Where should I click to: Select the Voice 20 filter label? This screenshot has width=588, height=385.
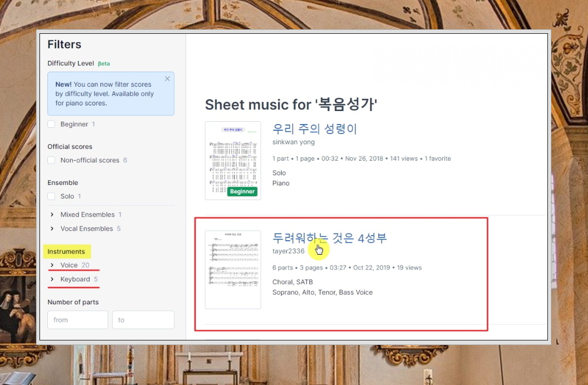pyautogui.click(x=74, y=265)
